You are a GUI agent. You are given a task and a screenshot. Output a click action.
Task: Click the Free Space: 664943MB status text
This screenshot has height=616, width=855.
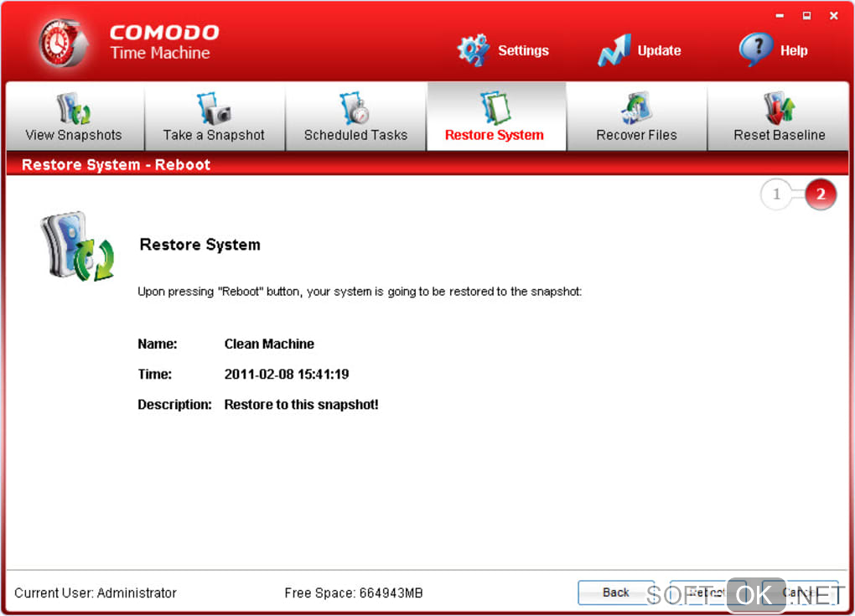click(x=354, y=593)
